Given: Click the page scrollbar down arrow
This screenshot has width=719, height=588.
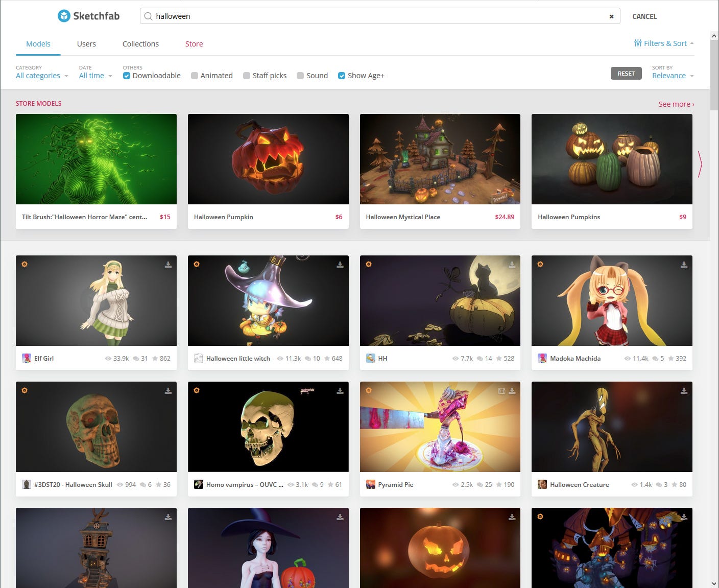Looking at the screenshot, I should tap(714, 583).
